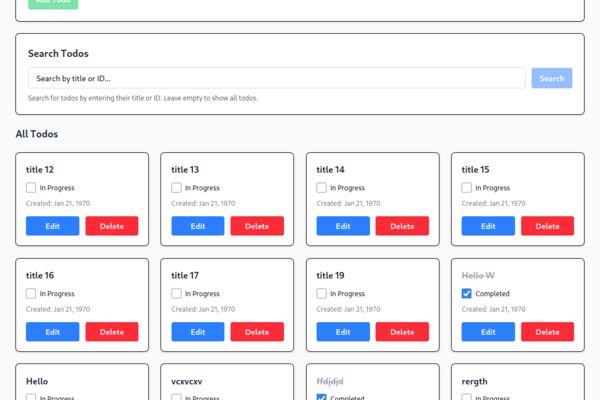This screenshot has height=400, width=600.
Task: Click the title 12 card title
Action: coord(40,170)
